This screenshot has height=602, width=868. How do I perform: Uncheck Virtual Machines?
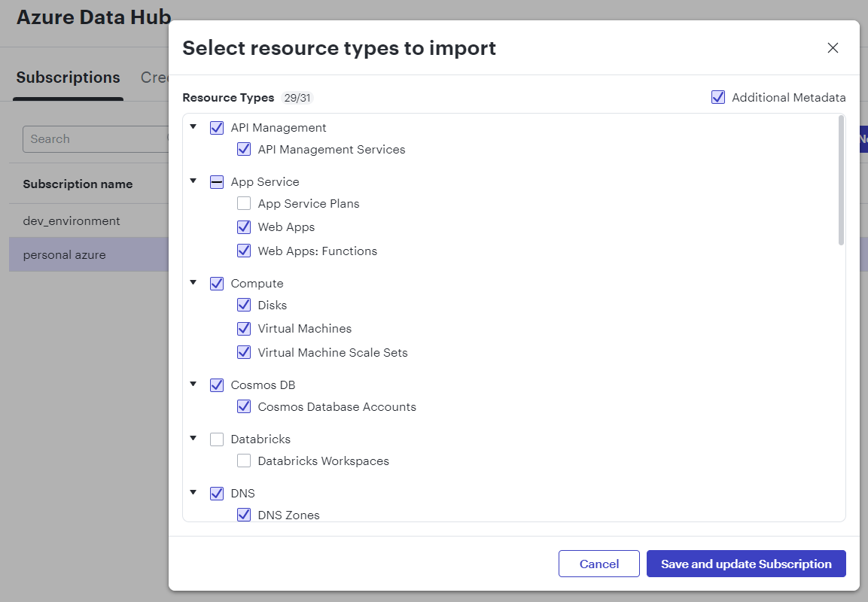(244, 329)
